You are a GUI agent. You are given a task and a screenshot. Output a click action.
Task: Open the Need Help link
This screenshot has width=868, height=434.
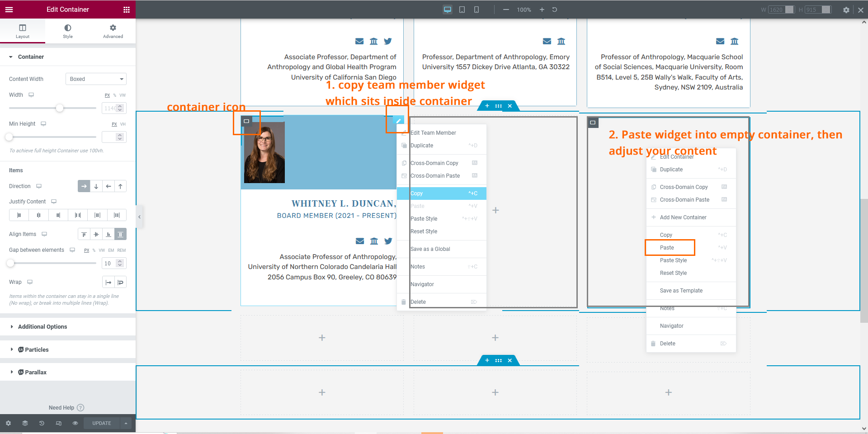tap(61, 408)
